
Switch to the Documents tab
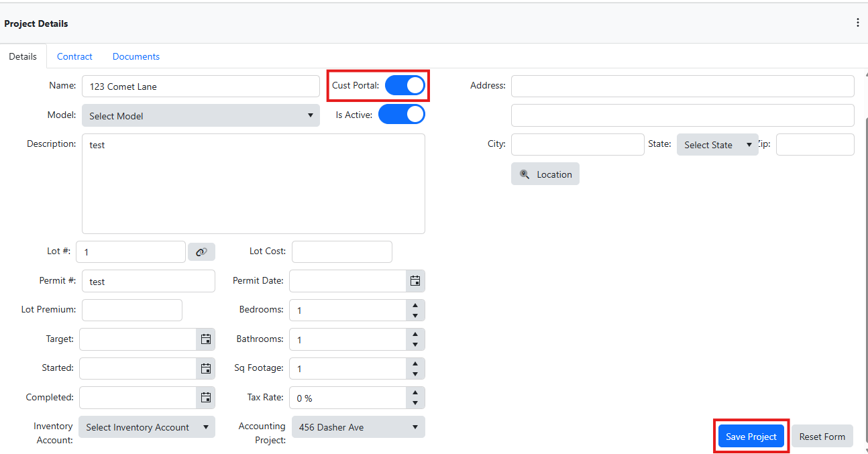click(136, 56)
